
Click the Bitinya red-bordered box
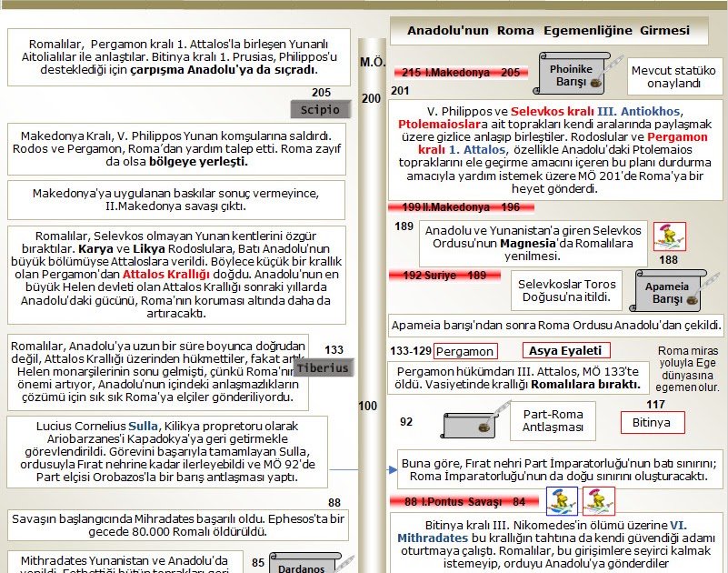(x=653, y=422)
